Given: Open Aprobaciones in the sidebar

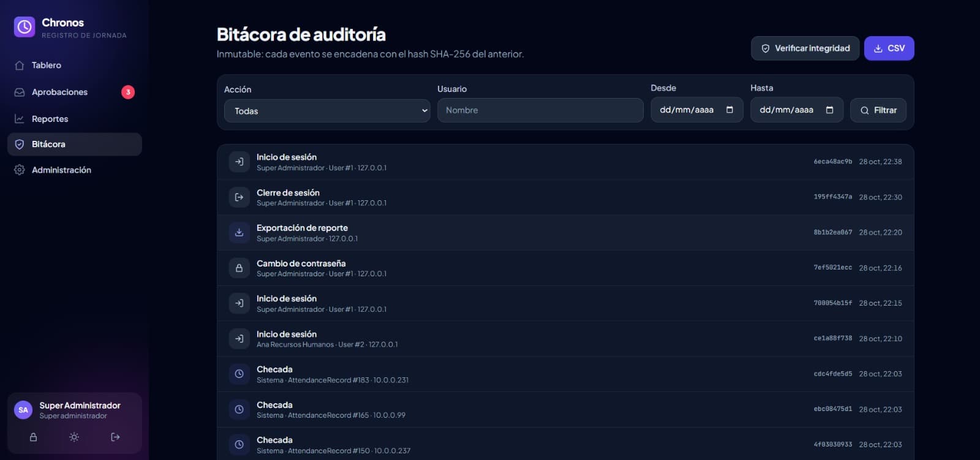Looking at the screenshot, I should point(75,92).
